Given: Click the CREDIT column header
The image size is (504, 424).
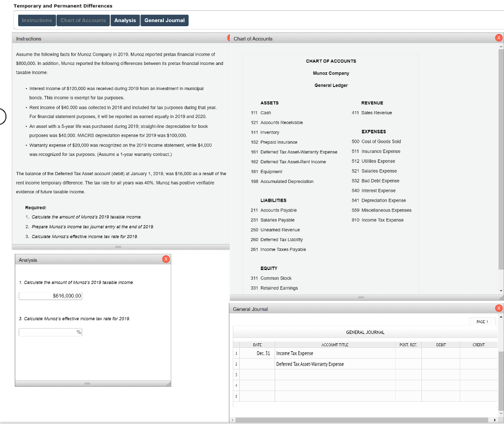Looking at the screenshot, I should tap(478, 345).
